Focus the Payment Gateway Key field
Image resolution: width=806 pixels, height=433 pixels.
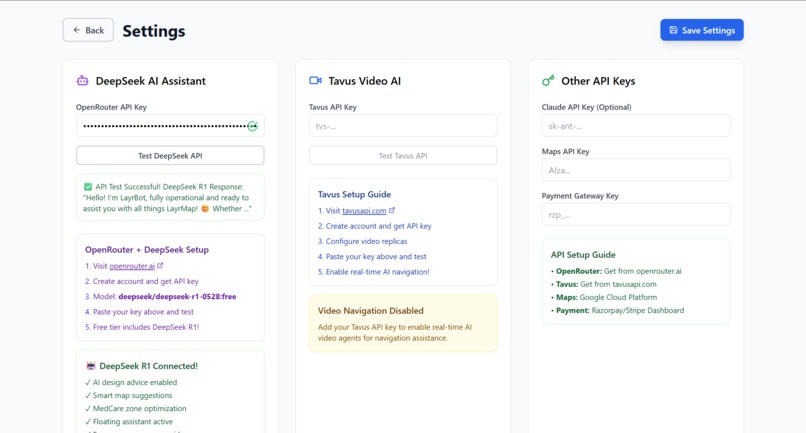(x=636, y=215)
